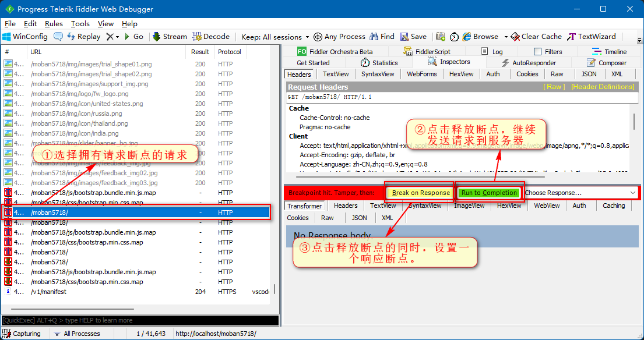Click the camera screenshot toolbar icon
Image resolution: width=644 pixels, height=340 pixels.
[x=440, y=37]
